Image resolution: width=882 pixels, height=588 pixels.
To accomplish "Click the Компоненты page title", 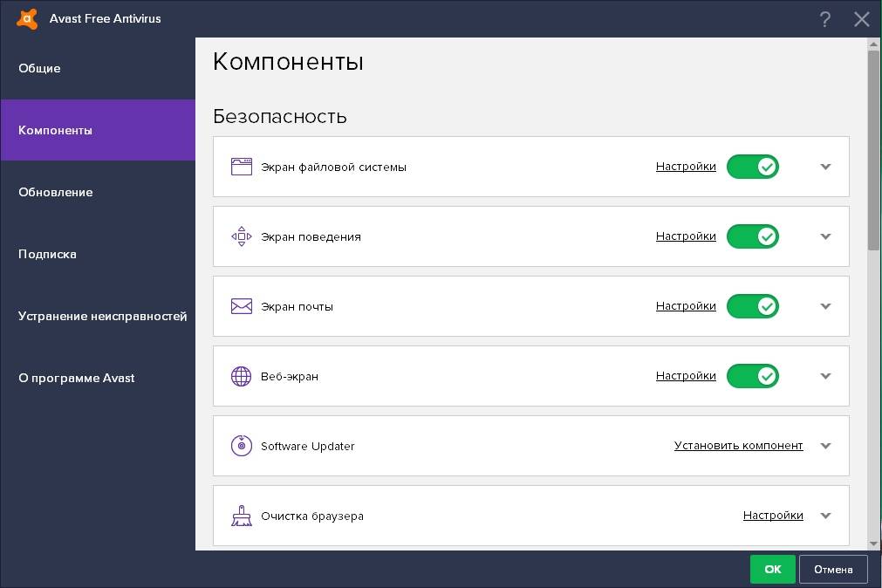I will click(288, 61).
